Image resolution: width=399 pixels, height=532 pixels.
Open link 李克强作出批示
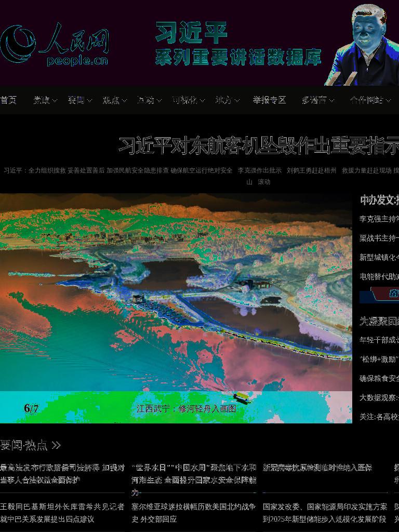260,170
